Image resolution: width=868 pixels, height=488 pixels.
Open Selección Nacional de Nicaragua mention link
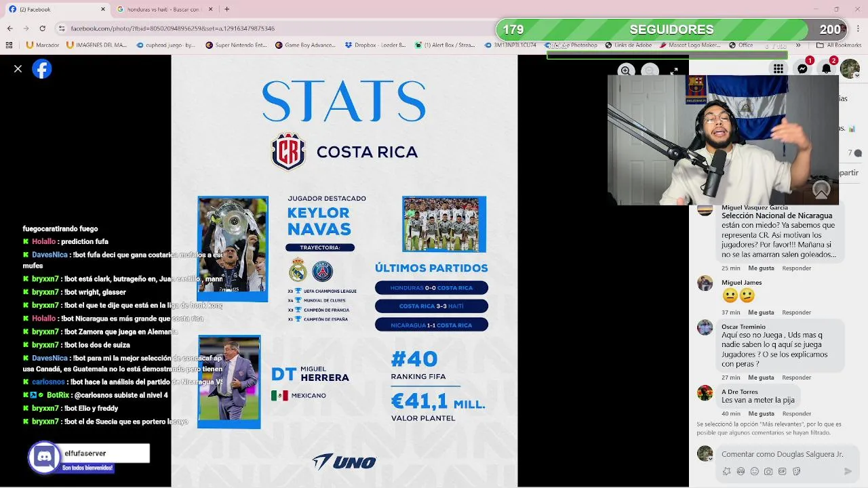(776, 216)
